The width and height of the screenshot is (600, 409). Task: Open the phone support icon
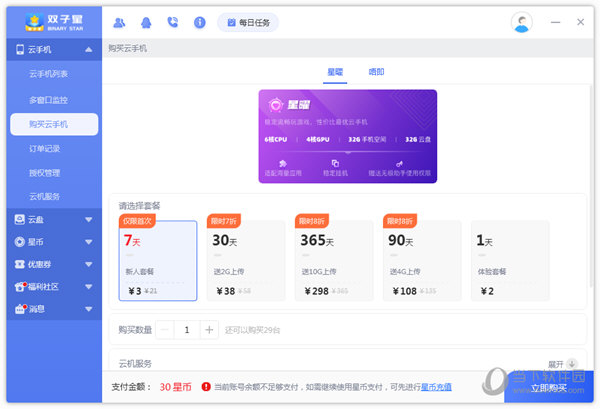[173, 23]
